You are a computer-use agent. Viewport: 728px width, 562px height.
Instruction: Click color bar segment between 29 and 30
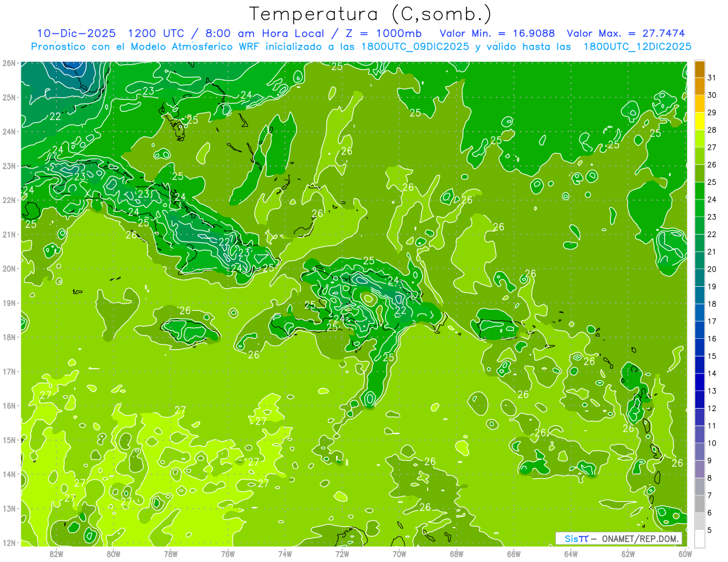pos(699,104)
